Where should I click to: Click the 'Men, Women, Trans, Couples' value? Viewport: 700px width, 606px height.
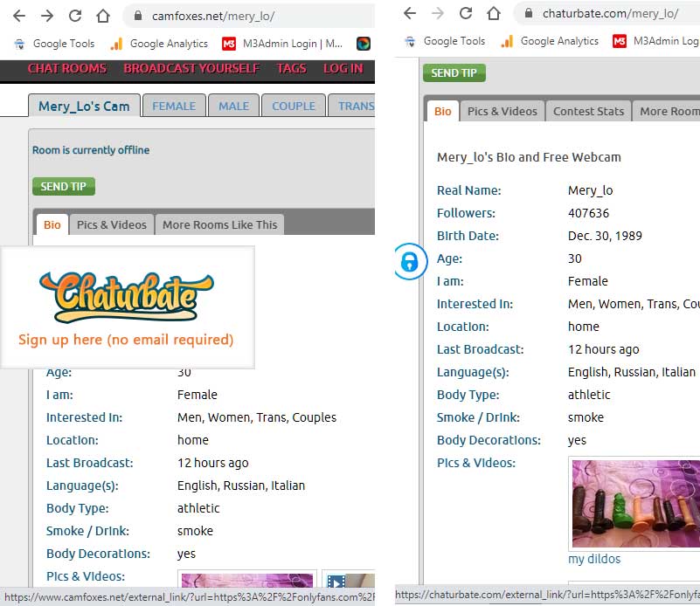(x=257, y=417)
